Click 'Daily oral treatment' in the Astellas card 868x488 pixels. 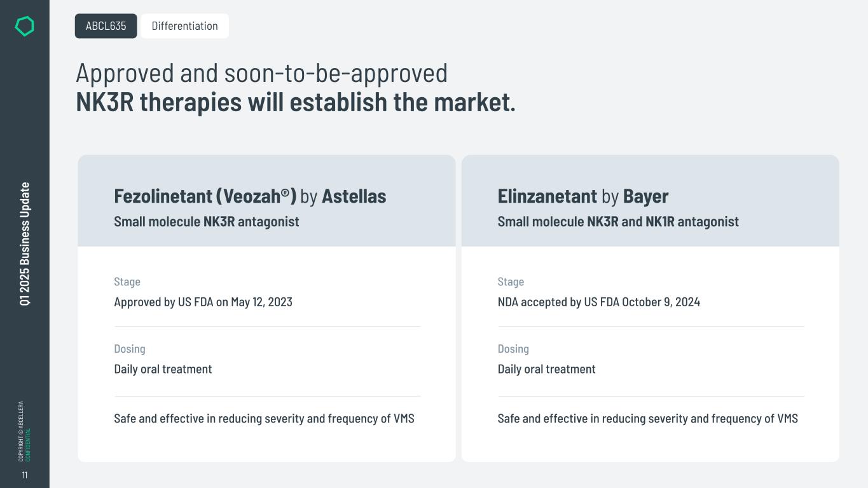[163, 369]
